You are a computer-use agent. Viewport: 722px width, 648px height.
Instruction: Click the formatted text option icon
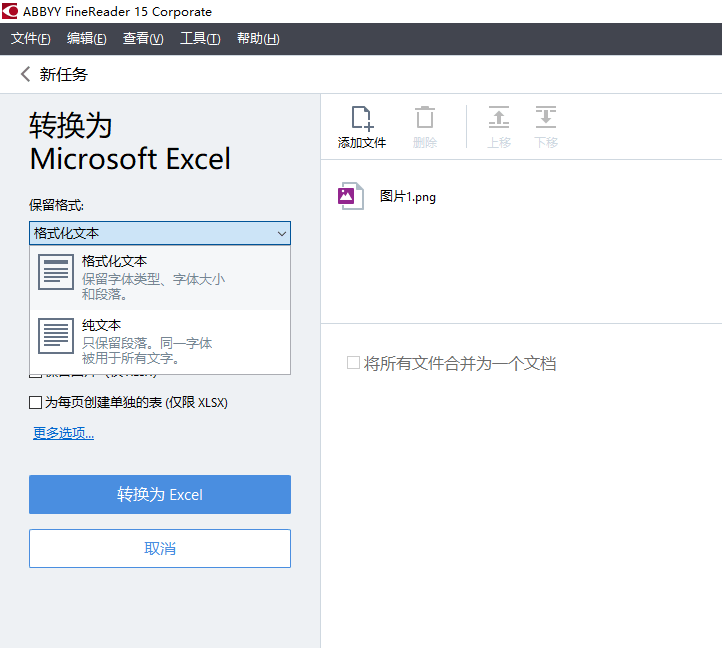[56, 272]
